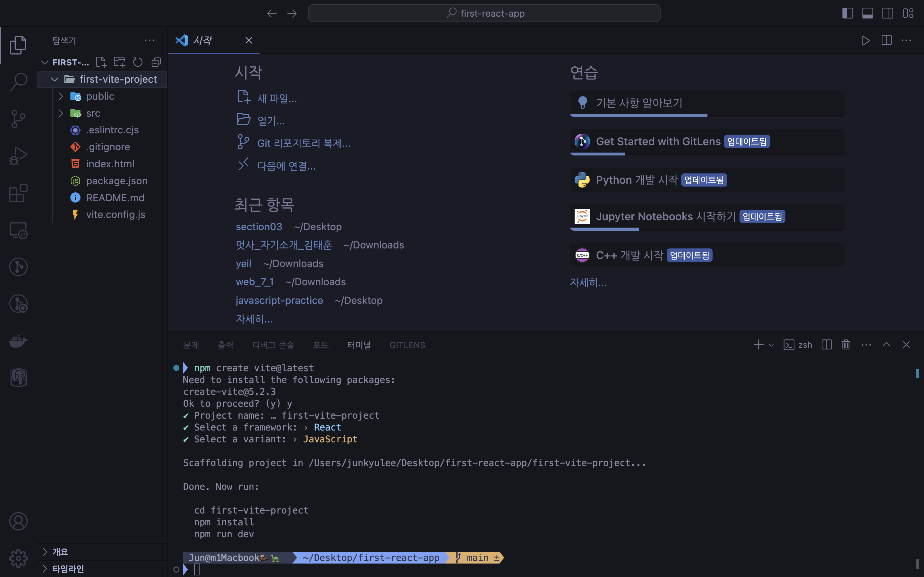Image resolution: width=924 pixels, height=577 pixels.
Task: Click New File icon in explorer header
Action: [101, 62]
